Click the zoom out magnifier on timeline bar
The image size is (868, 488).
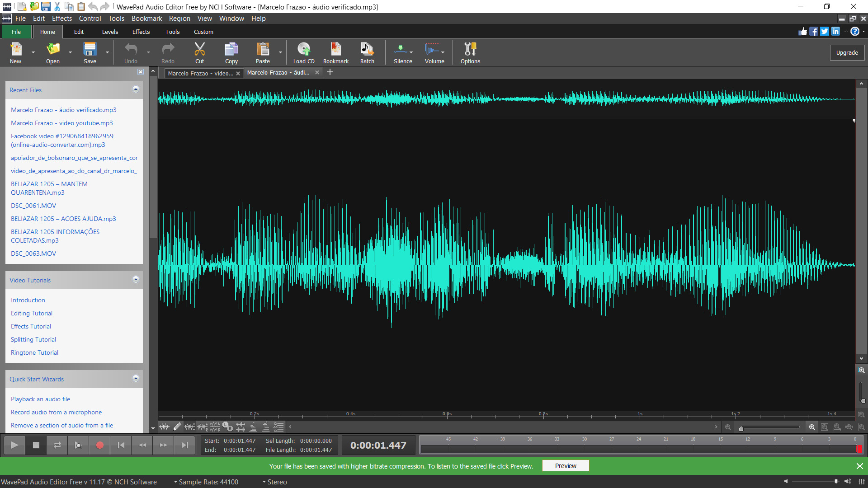point(728,427)
